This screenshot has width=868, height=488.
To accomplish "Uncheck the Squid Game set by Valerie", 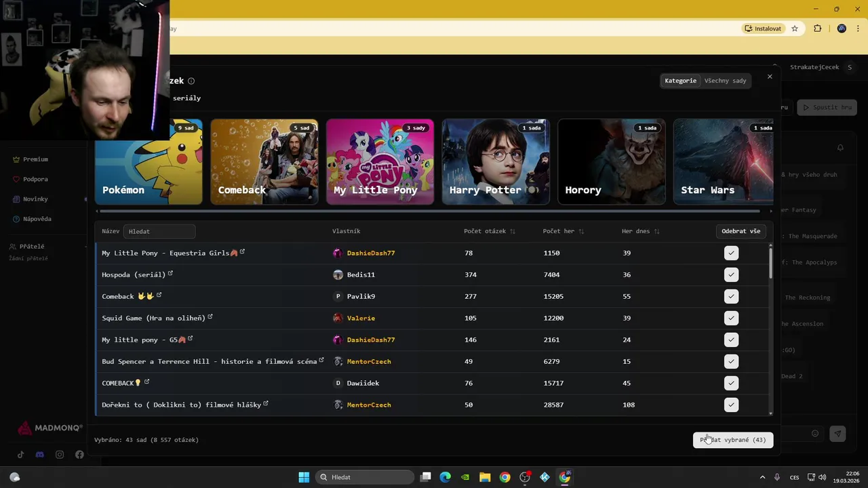I will tap(731, 318).
